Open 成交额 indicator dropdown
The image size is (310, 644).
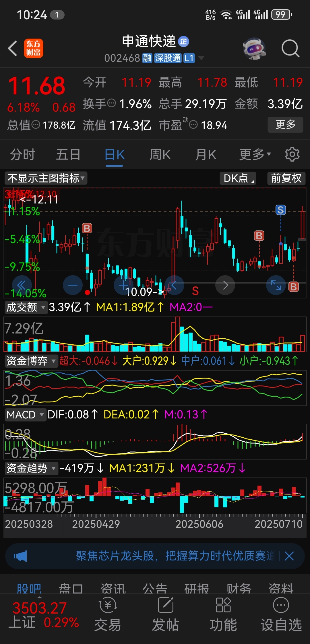click(26, 307)
